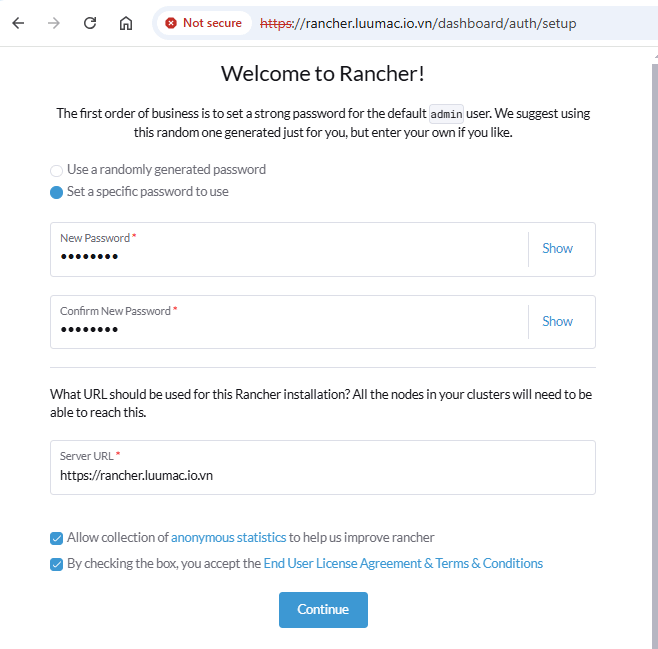The image size is (658, 649).
Task: Focus the Confirm New Password field
Action: pos(289,322)
